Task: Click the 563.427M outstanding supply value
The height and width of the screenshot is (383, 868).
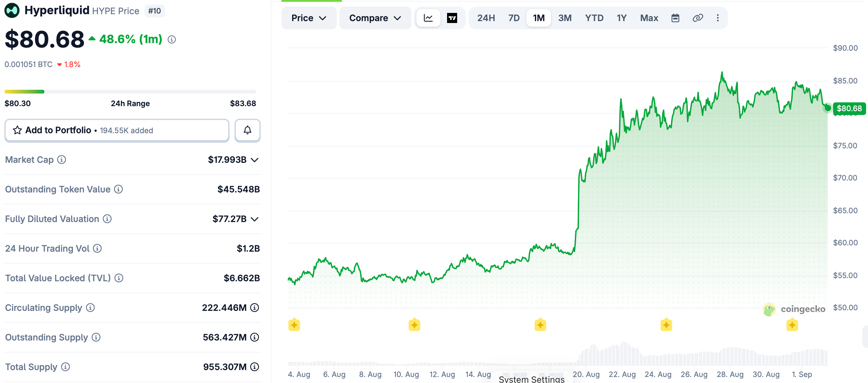Action: click(x=225, y=337)
